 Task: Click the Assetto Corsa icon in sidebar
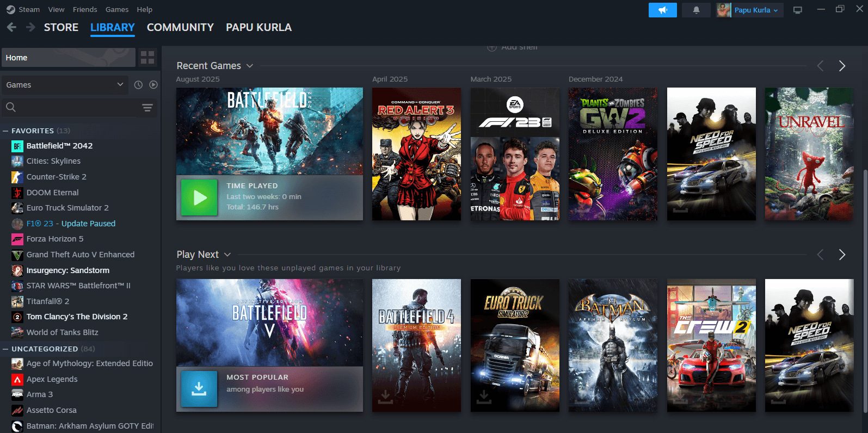tap(17, 410)
